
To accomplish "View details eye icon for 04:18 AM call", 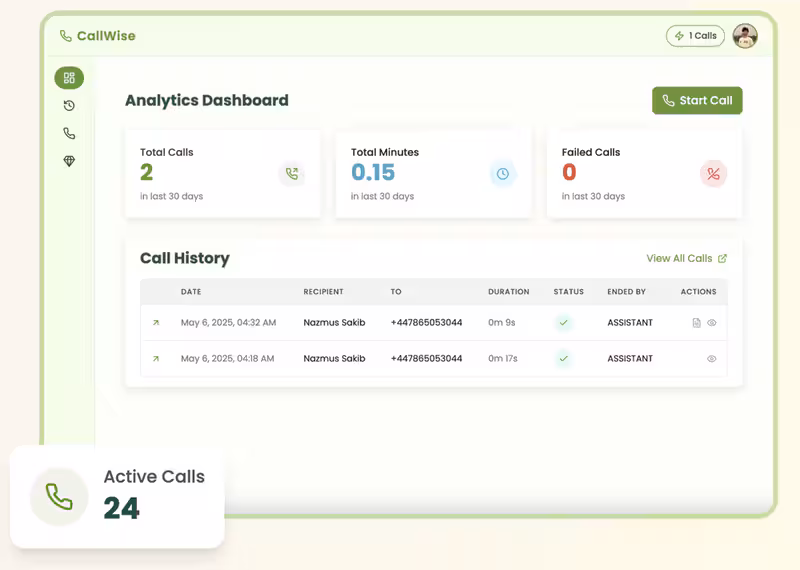I will click(712, 359).
